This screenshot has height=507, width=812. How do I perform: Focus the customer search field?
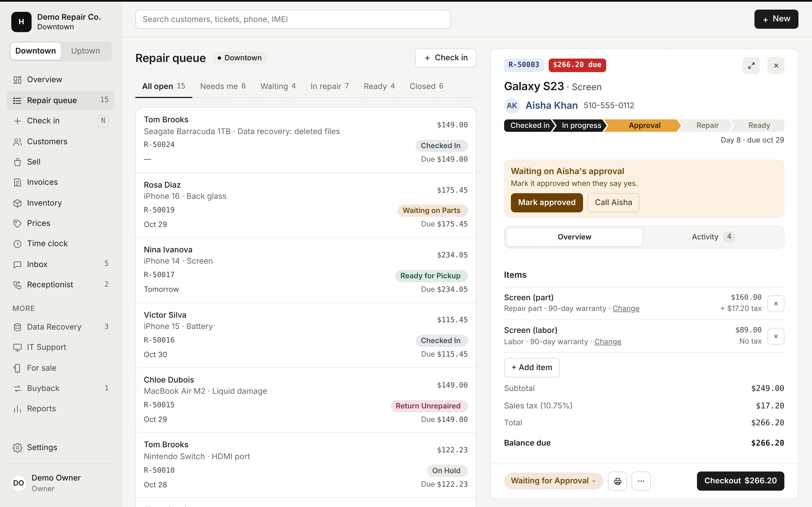coord(293,19)
